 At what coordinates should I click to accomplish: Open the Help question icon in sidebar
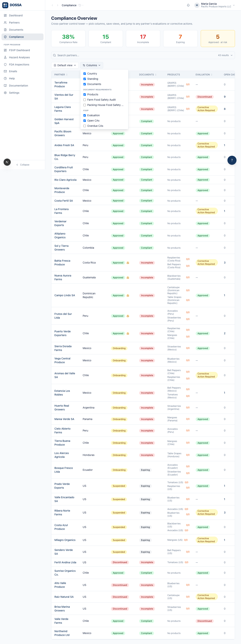[x=5, y=78]
